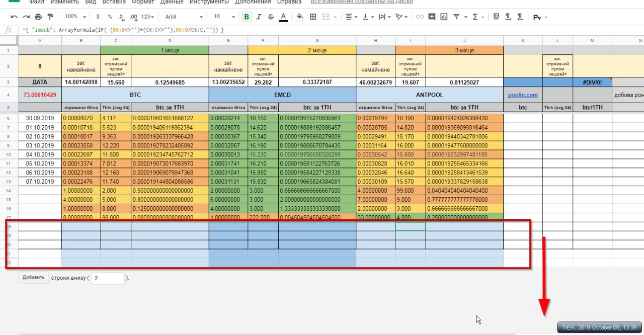
Task: Select the row 6 header
Action: pos(9,118)
